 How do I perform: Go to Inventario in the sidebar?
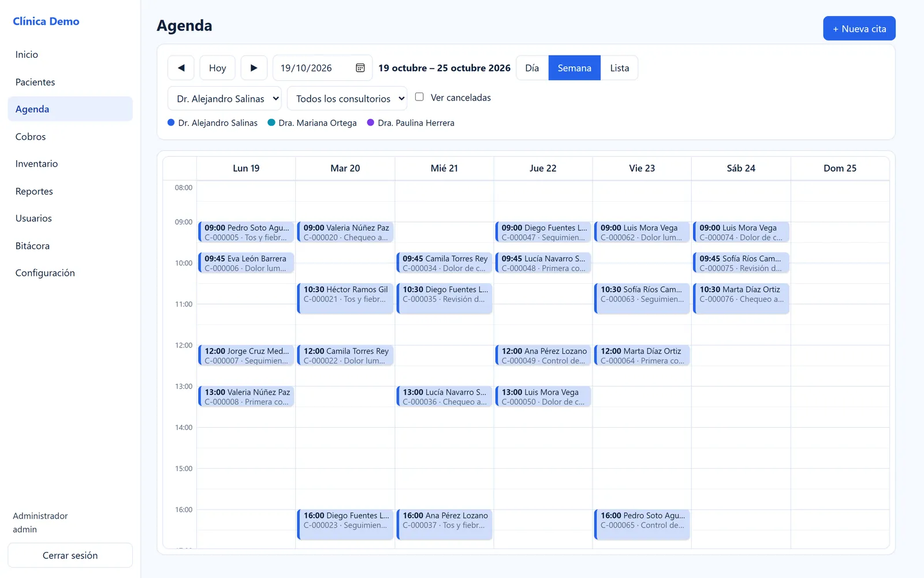pyautogui.click(x=70, y=164)
